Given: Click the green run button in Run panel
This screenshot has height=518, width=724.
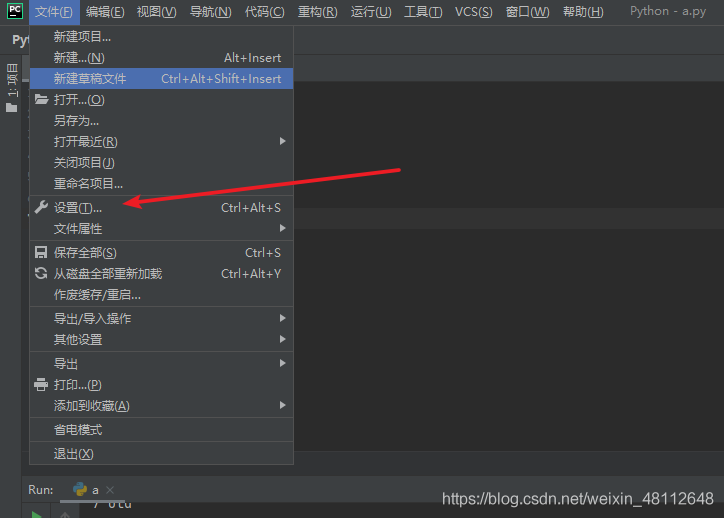Looking at the screenshot, I should click(x=36, y=514).
